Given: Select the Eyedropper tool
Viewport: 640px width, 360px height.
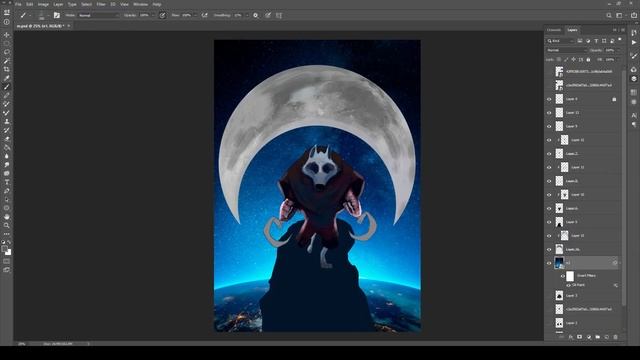Looking at the screenshot, I should (7, 78).
